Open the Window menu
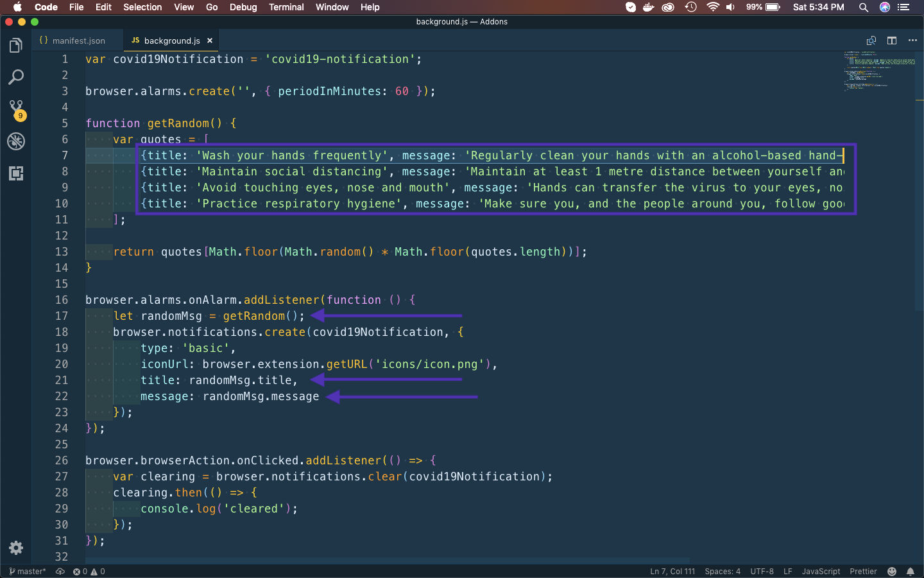 (332, 7)
